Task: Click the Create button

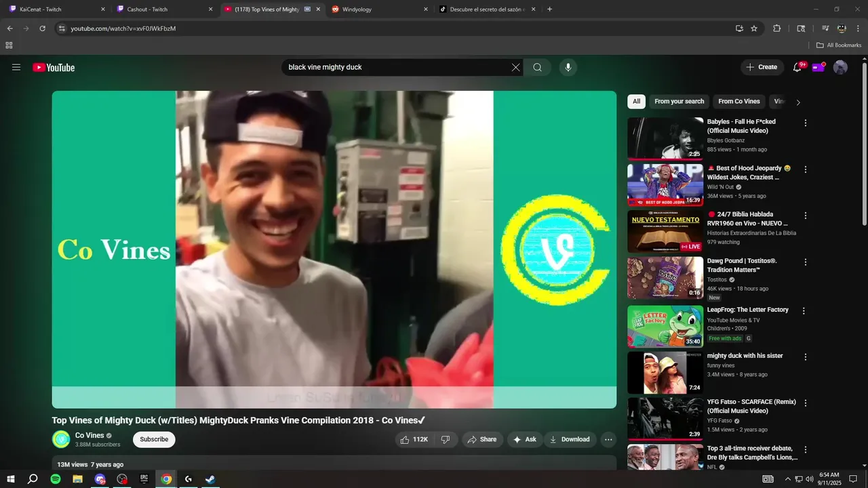Action: click(x=762, y=67)
